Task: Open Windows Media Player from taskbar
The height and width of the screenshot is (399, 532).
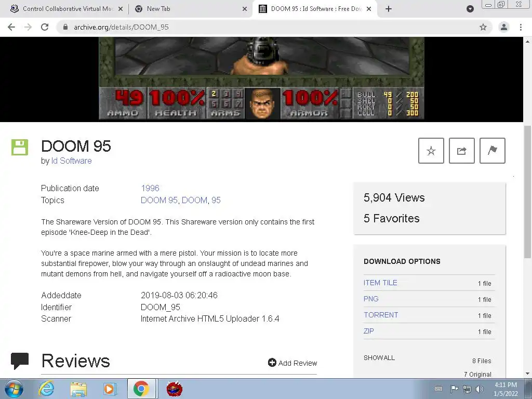Action: coord(109,389)
